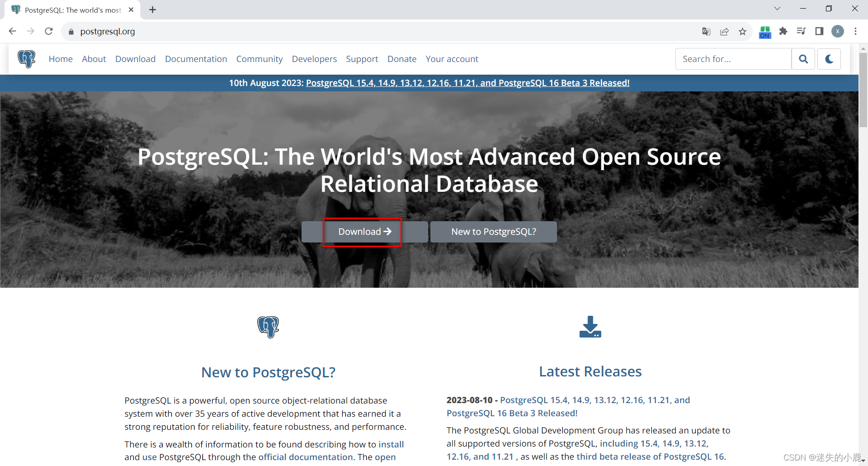Open the third beta release of PostgreSQL 16 link
The image size is (868, 466).
650,456
